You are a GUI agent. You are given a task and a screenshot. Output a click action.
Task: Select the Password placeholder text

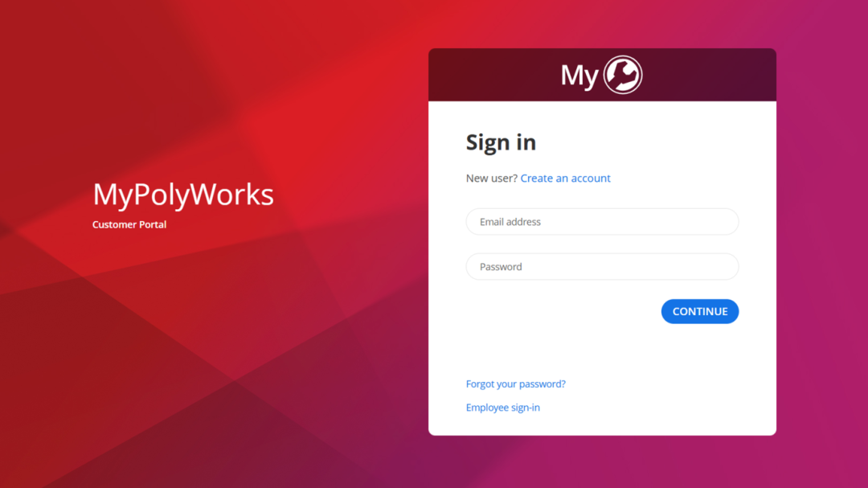tap(501, 266)
